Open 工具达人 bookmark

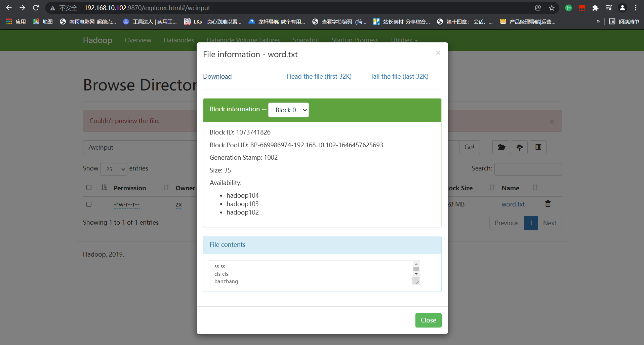point(150,22)
